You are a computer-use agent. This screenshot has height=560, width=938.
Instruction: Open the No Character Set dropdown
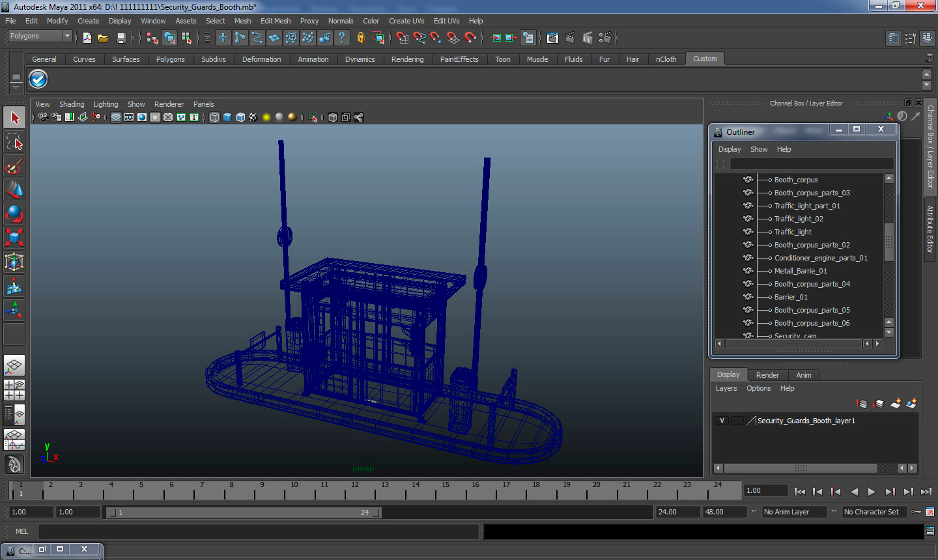(x=874, y=512)
